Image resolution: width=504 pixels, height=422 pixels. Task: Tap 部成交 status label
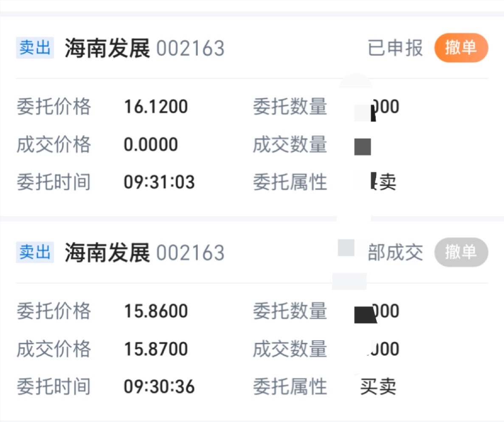pos(395,253)
